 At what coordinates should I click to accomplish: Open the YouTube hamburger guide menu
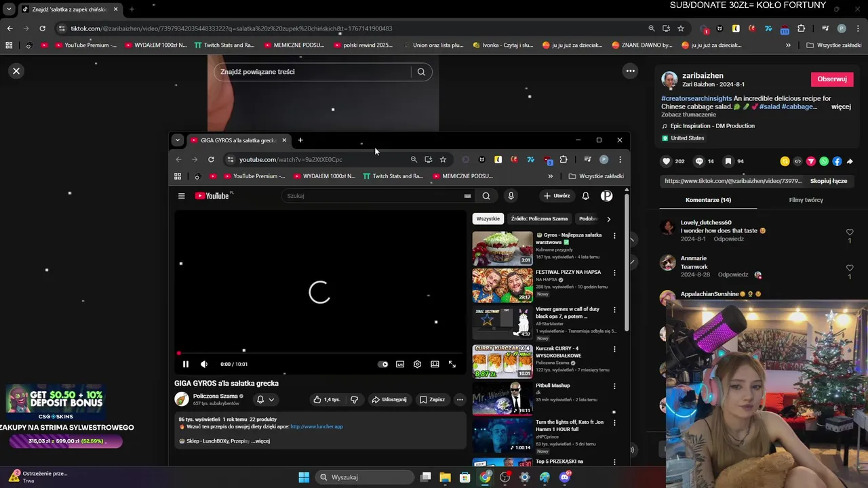coord(181,196)
